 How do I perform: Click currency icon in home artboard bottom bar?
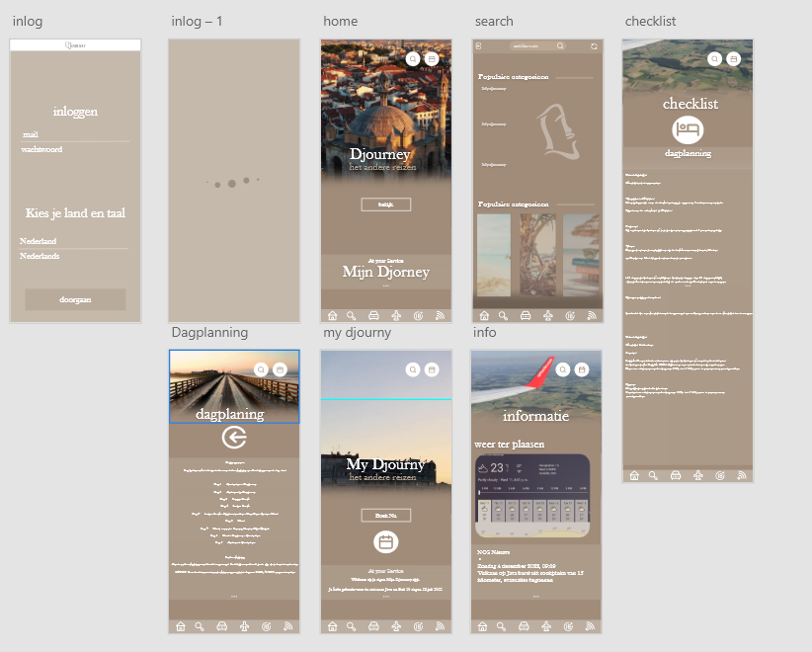click(x=418, y=315)
